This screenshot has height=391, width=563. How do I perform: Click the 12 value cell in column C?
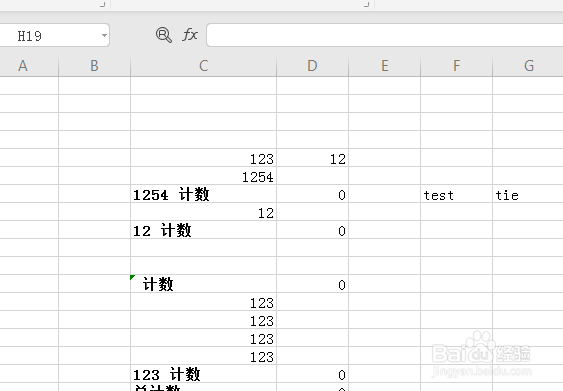pos(204,212)
